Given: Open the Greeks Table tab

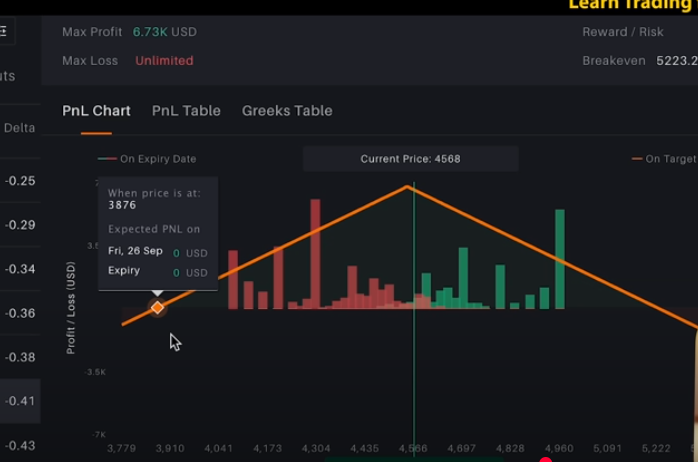Looking at the screenshot, I should point(287,111).
